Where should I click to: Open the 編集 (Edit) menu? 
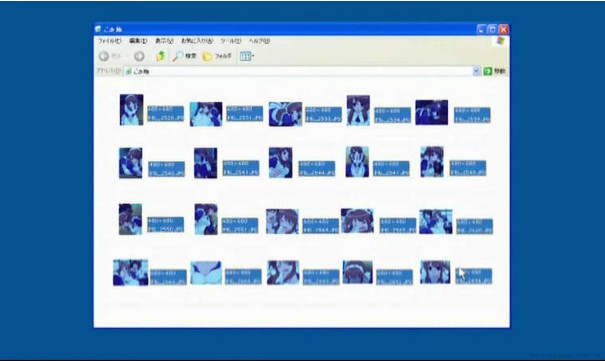[138, 41]
